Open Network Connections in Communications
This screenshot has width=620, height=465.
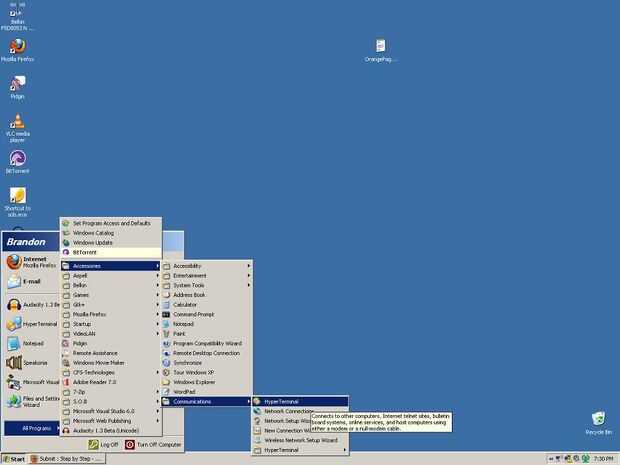(x=289, y=411)
